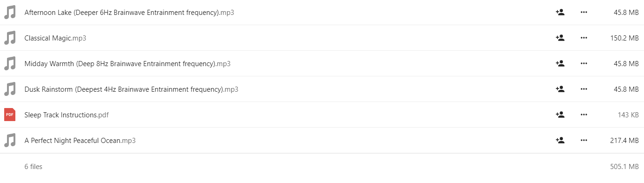Open Sleep Track Instructions.pdf file name
644x183 pixels.
coord(67,115)
